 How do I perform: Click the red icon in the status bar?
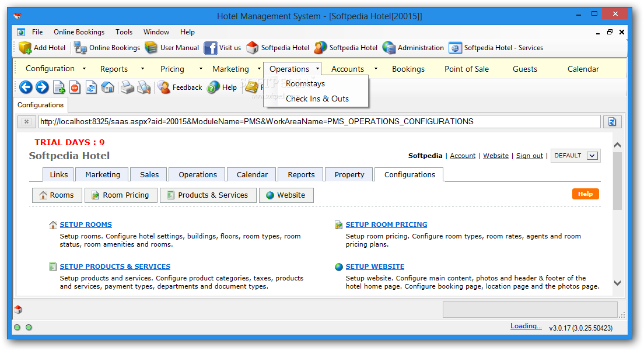(x=18, y=310)
